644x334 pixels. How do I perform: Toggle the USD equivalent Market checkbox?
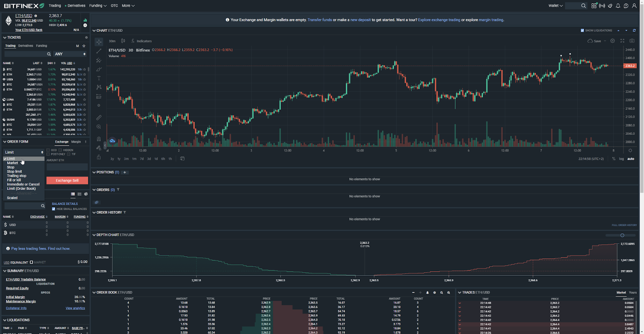pyautogui.click(x=31, y=262)
